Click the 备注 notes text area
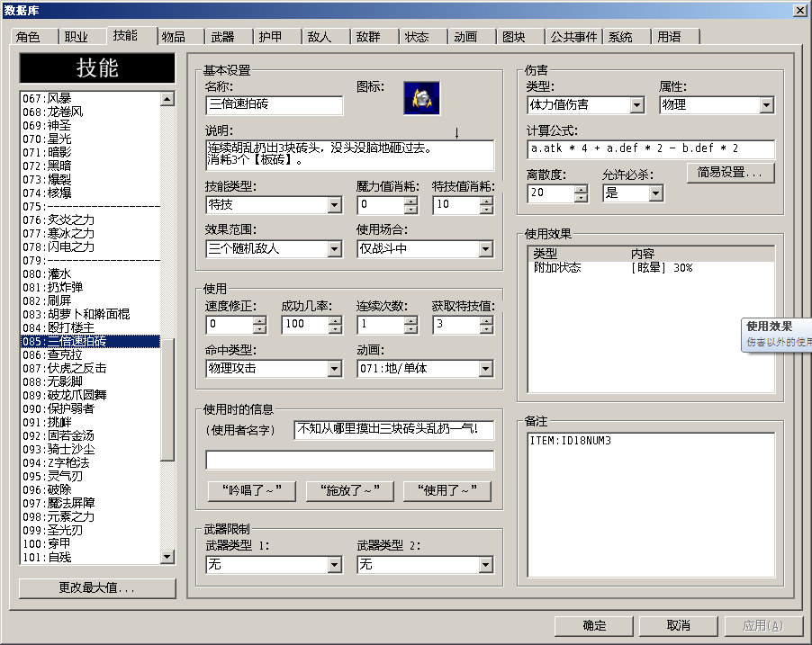This screenshot has height=645, width=812. [x=651, y=505]
